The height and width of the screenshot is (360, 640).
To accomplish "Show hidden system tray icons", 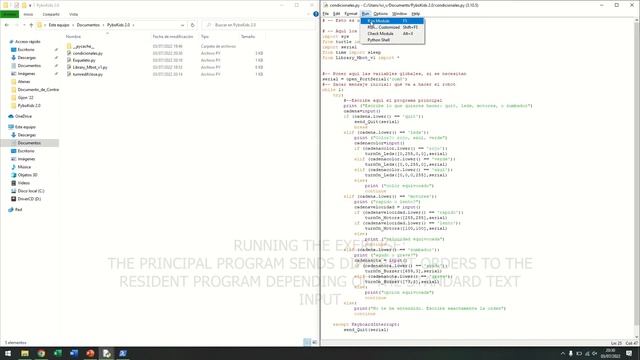I will pos(562,353).
